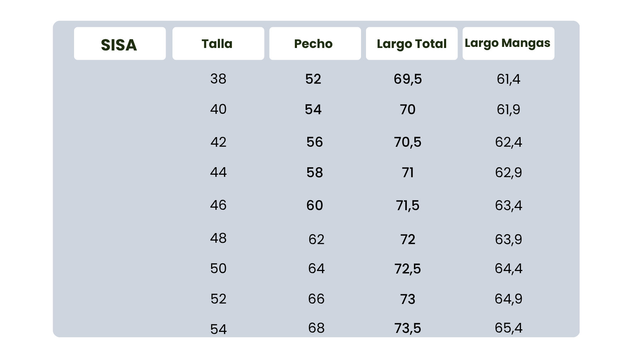Click the SISA header label
This screenshot has height=358, width=644.
click(119, 44)
